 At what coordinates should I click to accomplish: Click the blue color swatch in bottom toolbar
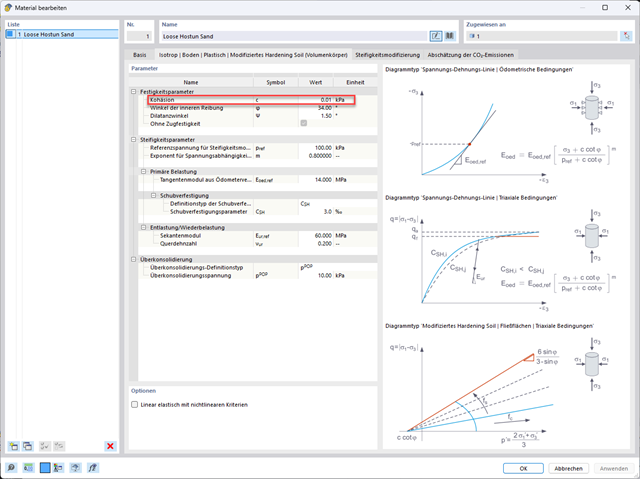(45, 468)
